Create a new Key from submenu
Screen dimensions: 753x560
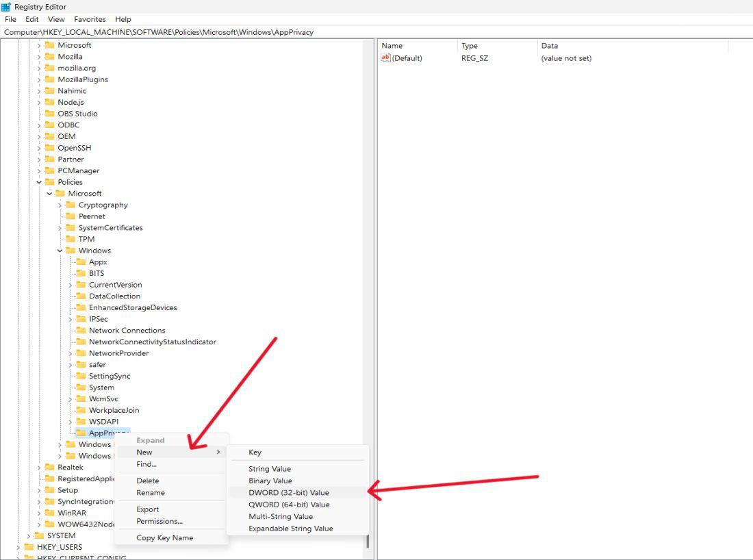coord(297,452)
